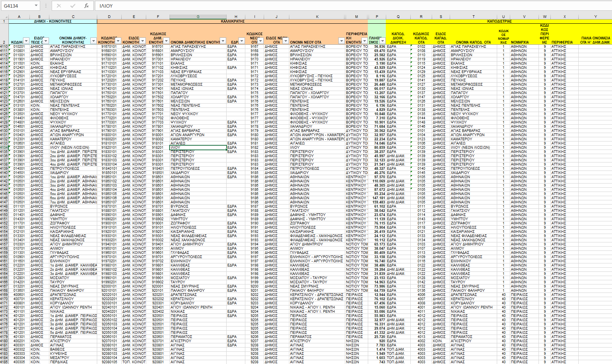Select column G header

(x=198, y=16)
